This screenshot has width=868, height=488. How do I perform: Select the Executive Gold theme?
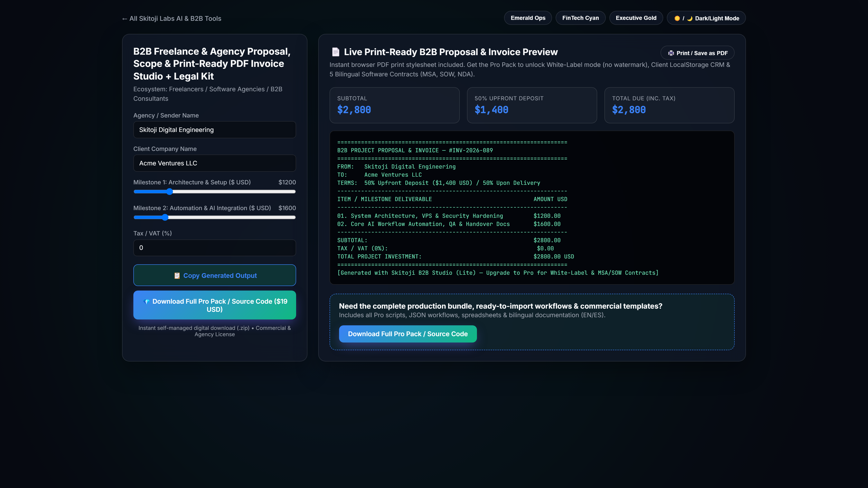636,18
